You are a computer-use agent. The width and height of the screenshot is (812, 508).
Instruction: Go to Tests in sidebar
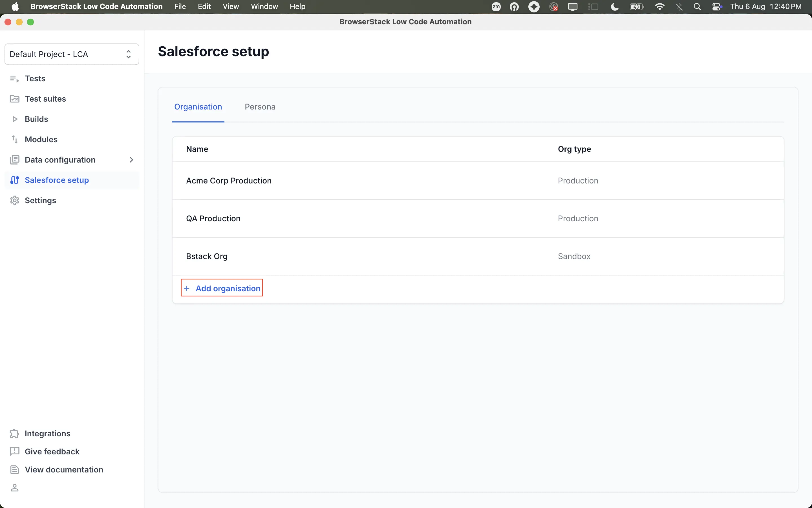35,79
